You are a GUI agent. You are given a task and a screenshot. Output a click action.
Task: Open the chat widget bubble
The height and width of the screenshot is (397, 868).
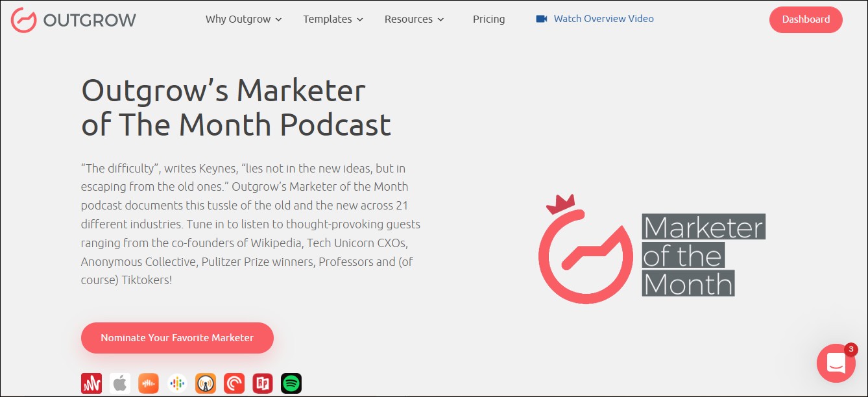coord(836,363)
